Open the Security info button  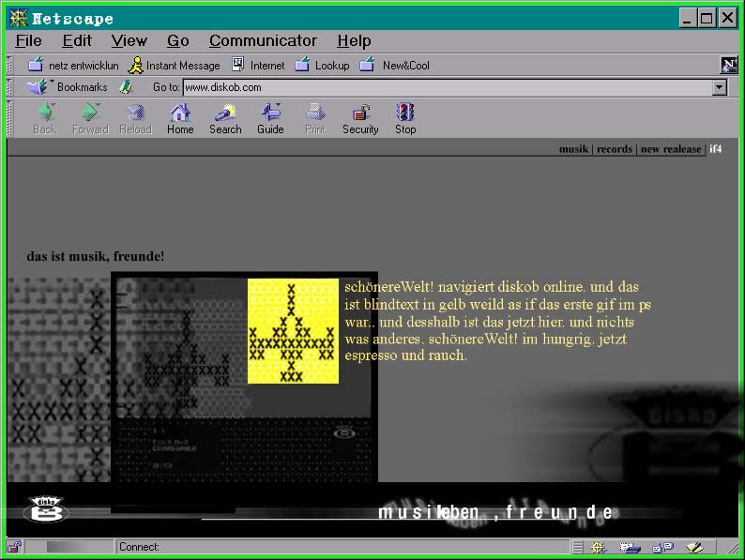click(360, 119)
